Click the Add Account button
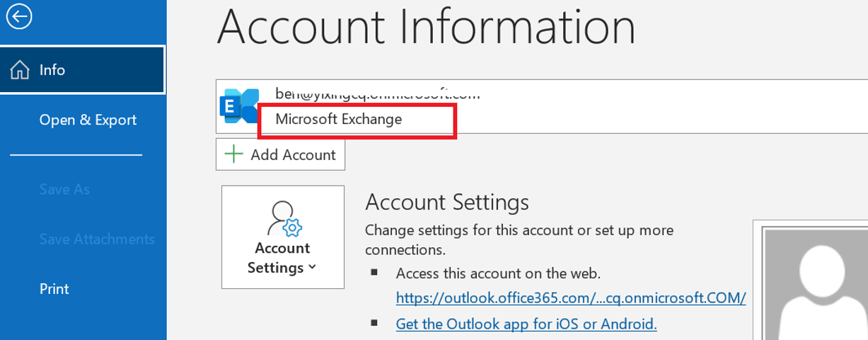This screenshot has height=340, width=868. (280, 154)
